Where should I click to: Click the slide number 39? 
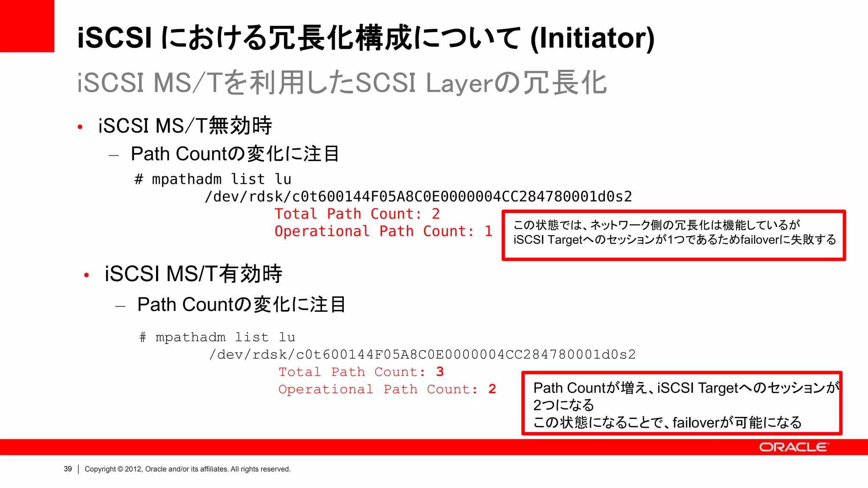[68, 469]
